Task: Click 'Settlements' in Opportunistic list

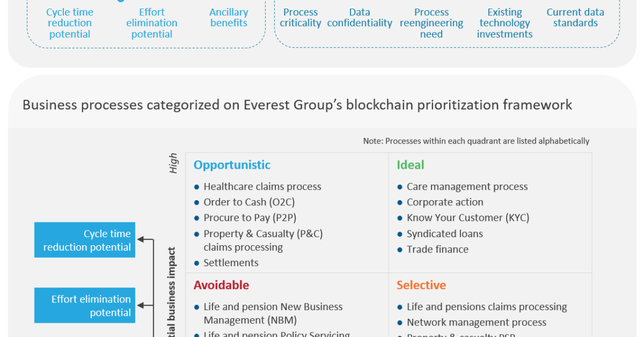Action: tap(231, 263)
